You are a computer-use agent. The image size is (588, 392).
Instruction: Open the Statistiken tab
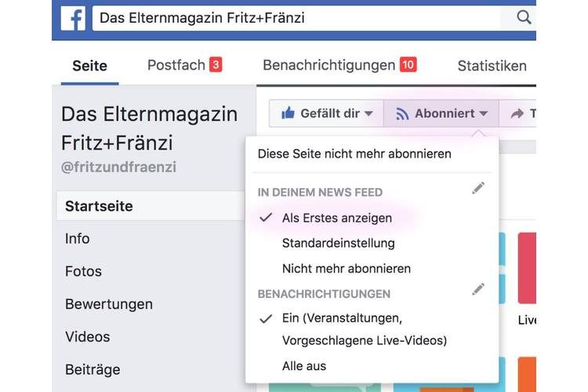pos(492,66)
